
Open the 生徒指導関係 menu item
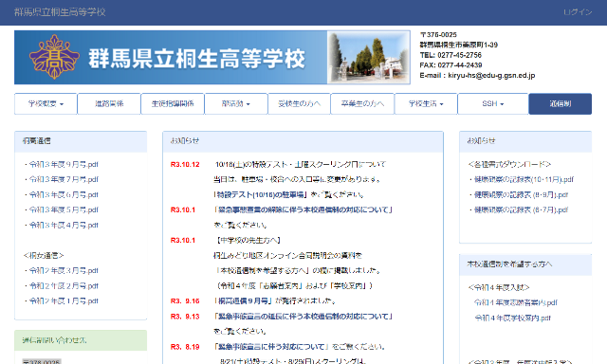(x=173, y=103)
